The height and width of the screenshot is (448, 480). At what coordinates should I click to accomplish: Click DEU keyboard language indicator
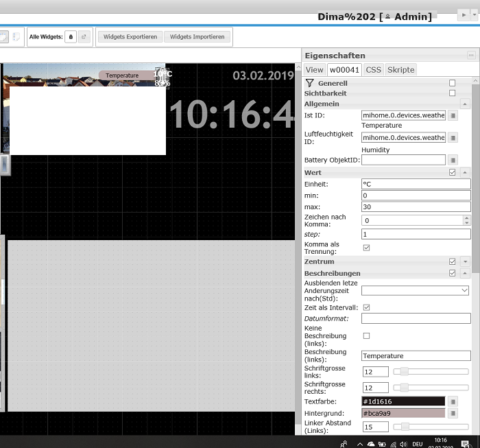pyautogui.click(x=417, y=444)
